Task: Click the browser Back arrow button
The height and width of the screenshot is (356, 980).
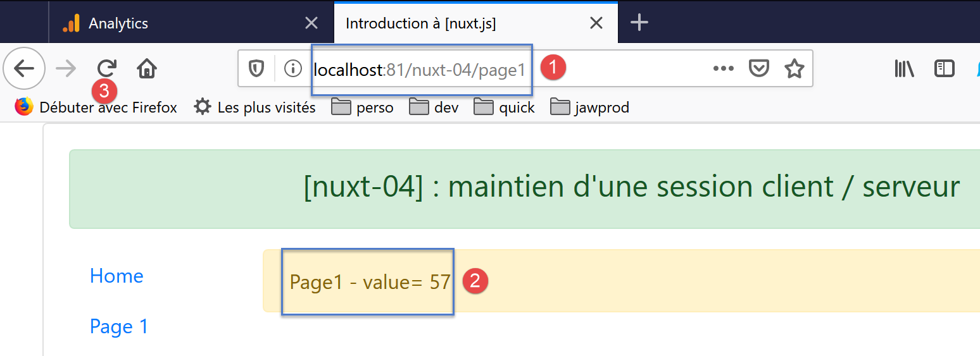Action: click(x=24, y=68)
